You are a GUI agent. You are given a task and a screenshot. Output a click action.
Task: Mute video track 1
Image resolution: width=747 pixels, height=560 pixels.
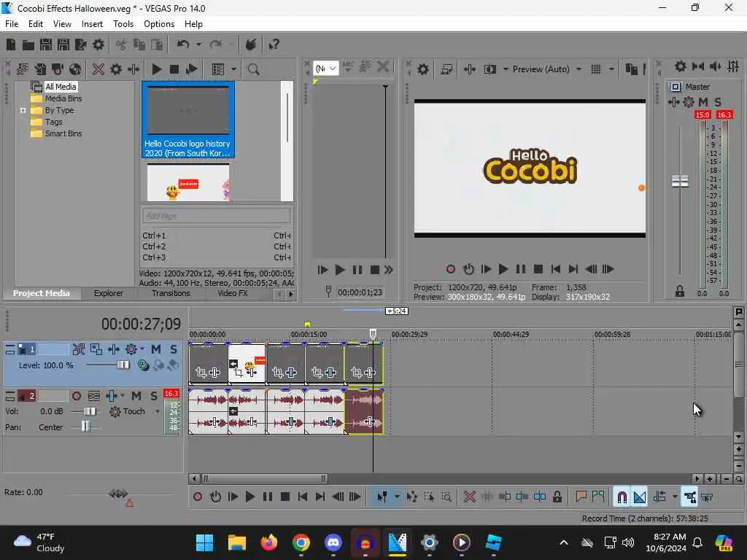156,349
